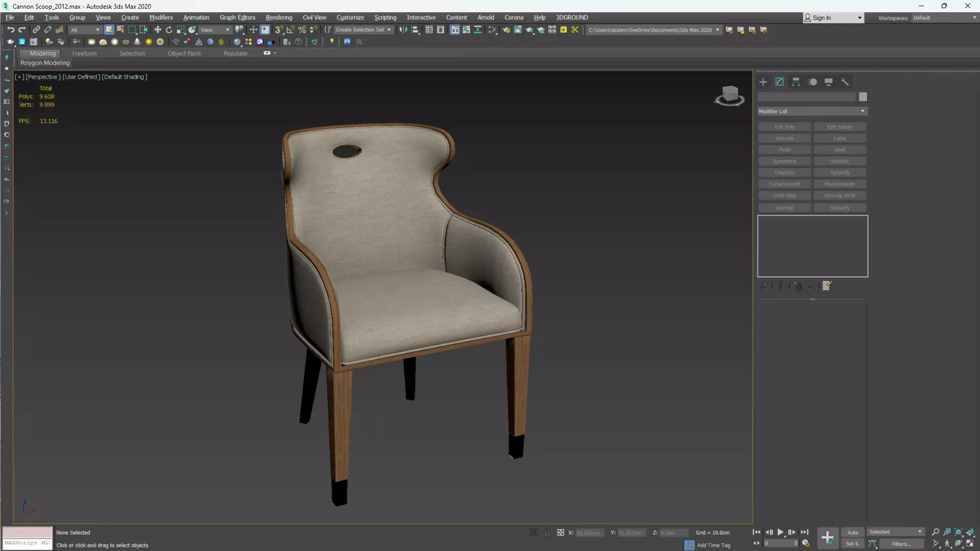Click the Edit Poly modifier button
Screen dimensions: 980x551
pyautogui.click(x=784, y=127)
